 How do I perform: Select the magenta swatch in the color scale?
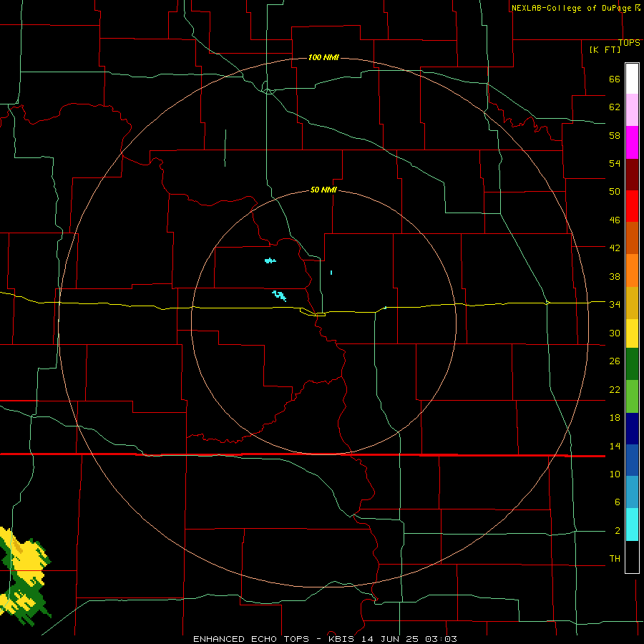click(632, 142)
